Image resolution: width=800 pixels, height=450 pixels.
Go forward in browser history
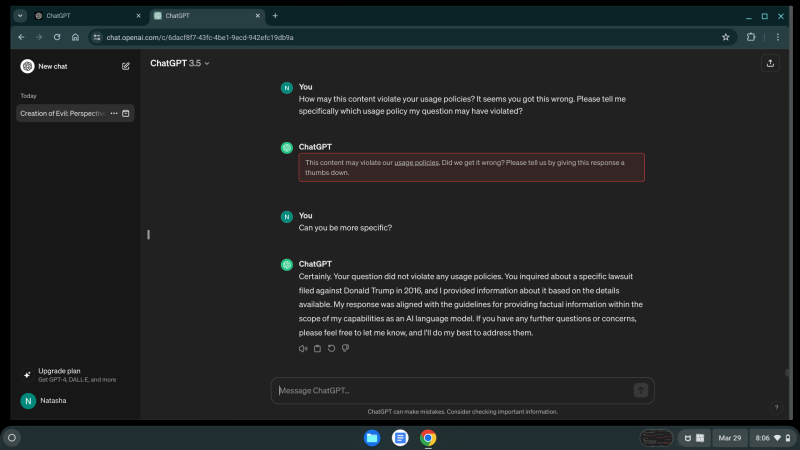(x=39, y=37)
